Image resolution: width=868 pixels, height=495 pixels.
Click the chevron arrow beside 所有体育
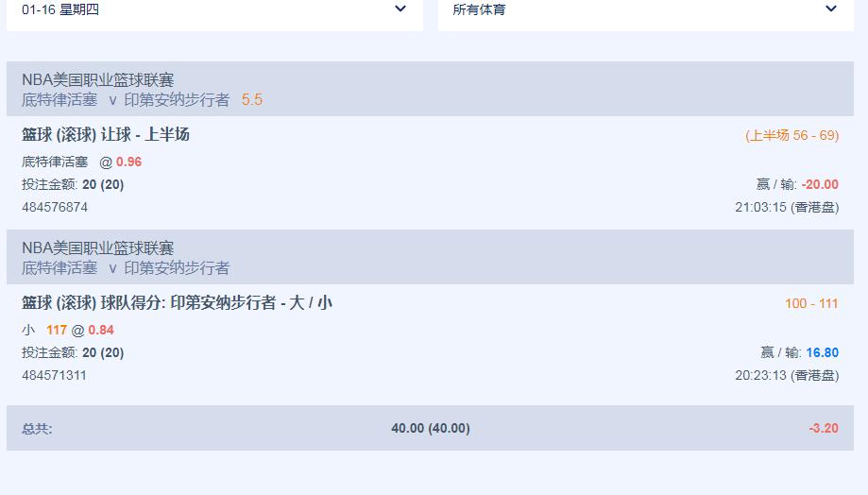[831, 9]
